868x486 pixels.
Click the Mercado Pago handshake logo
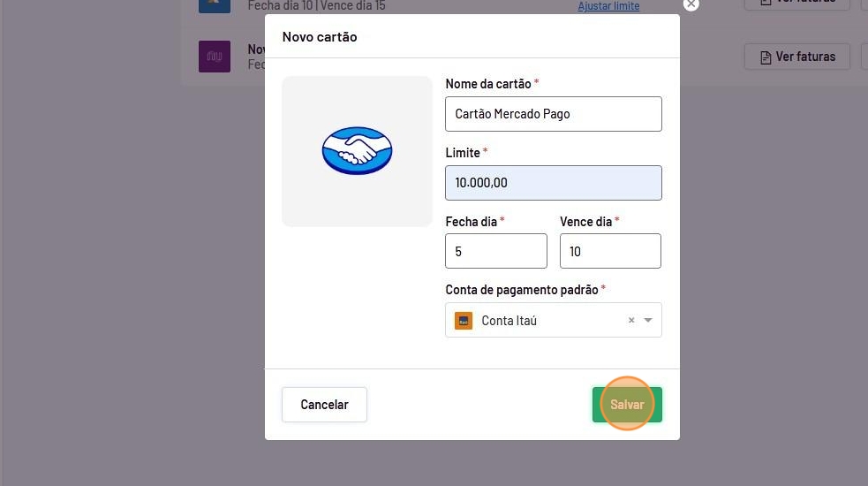click(x=357, y=150)
